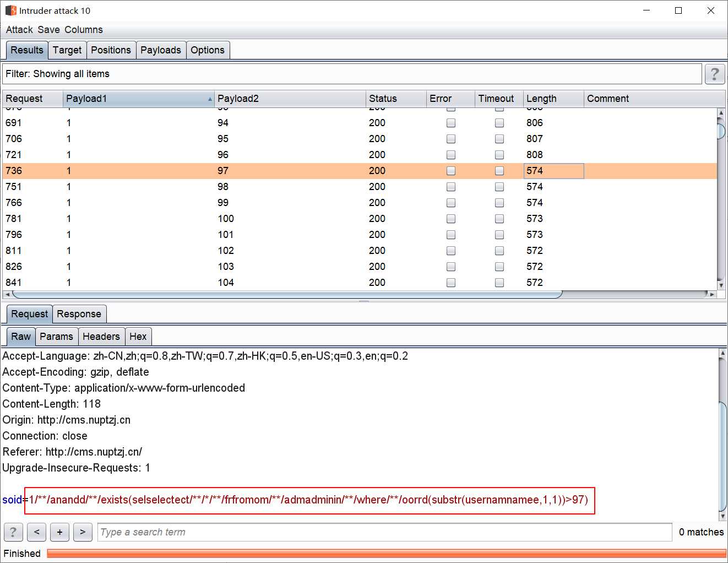Switch to the Payloads tab
This screenshot has height=563, width=728.
161,50
